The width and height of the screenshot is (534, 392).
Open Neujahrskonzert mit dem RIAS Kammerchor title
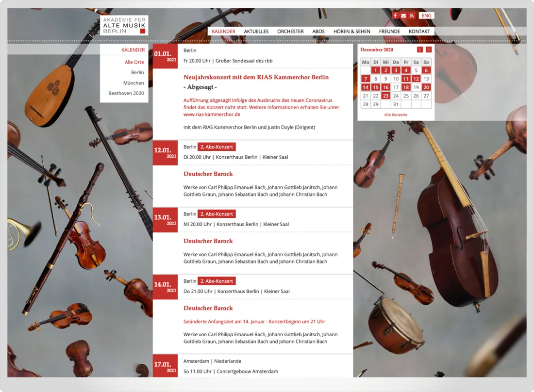coord(256,77)
